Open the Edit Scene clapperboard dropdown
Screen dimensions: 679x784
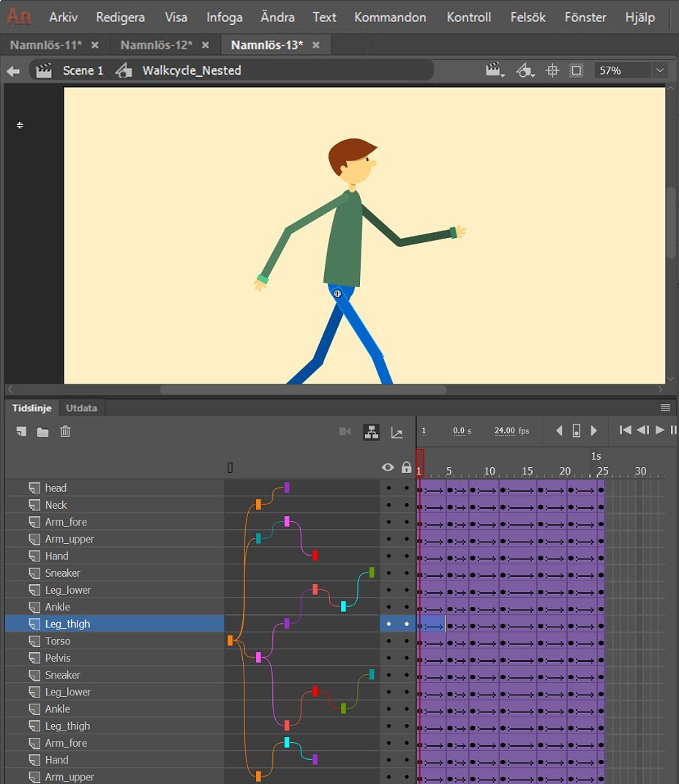pos(496,70)
